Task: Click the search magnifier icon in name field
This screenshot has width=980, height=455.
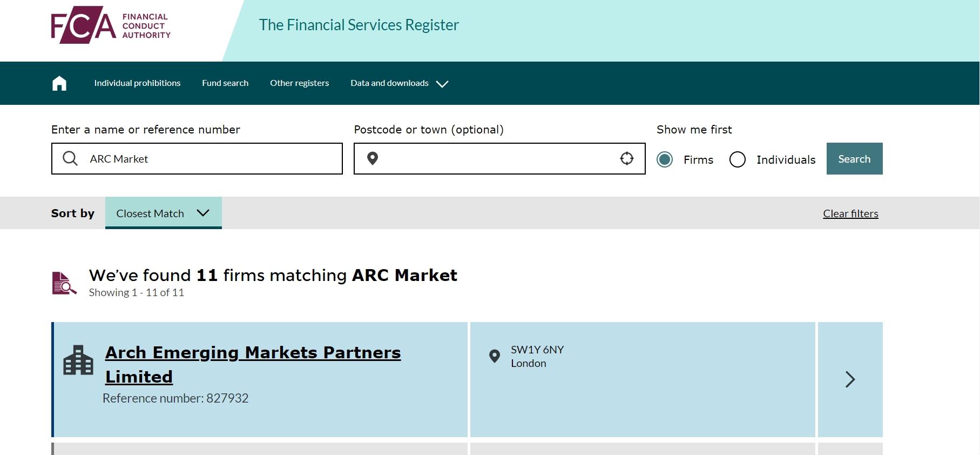Action: (x=70, y=158)
